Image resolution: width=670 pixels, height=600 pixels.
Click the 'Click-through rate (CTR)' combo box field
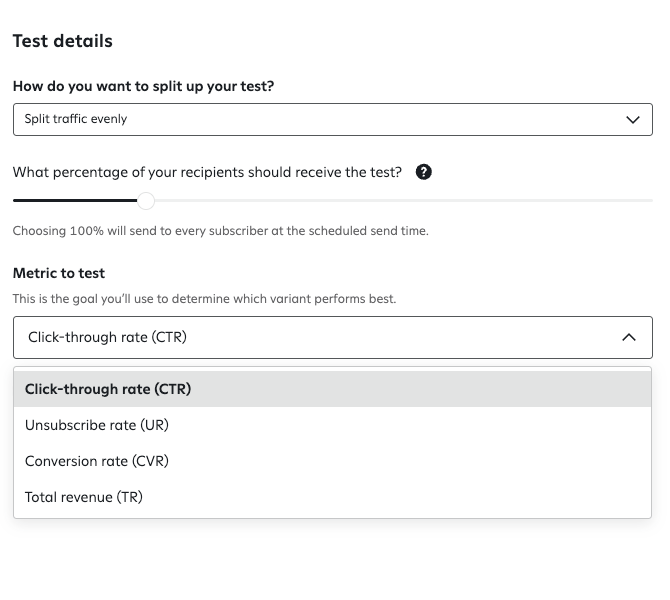tap(300, 338)
